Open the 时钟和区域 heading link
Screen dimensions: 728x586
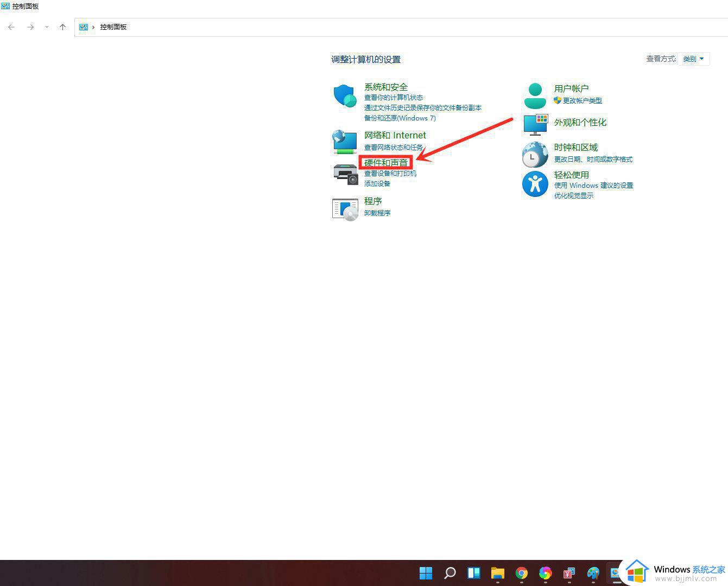[575, 148]
